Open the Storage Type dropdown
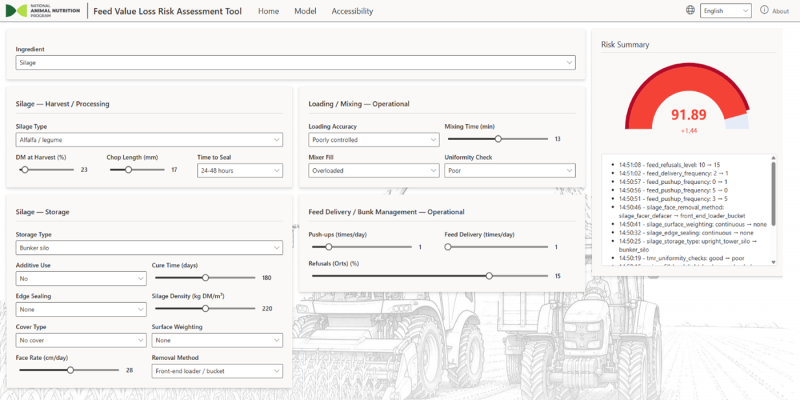Viewport: 800px width, 400px height. 149,248
